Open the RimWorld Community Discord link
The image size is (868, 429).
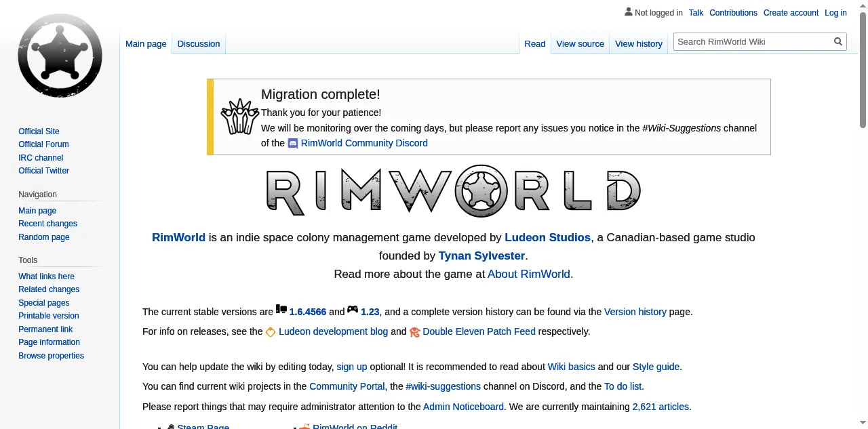click(364, 143)
